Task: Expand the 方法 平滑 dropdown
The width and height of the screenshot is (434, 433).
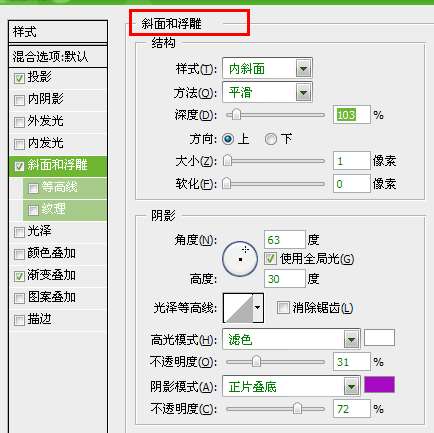Action: [x=303, y=92]
